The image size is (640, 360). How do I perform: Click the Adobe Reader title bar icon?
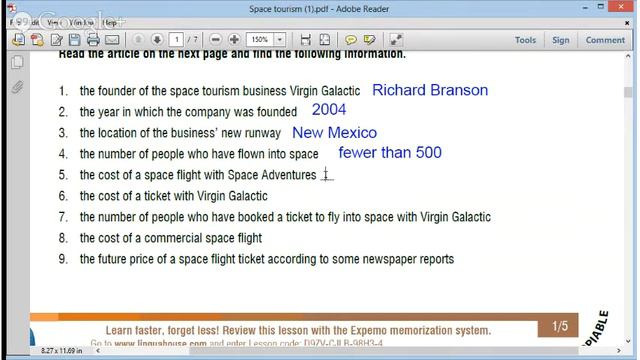click(12, 8)
